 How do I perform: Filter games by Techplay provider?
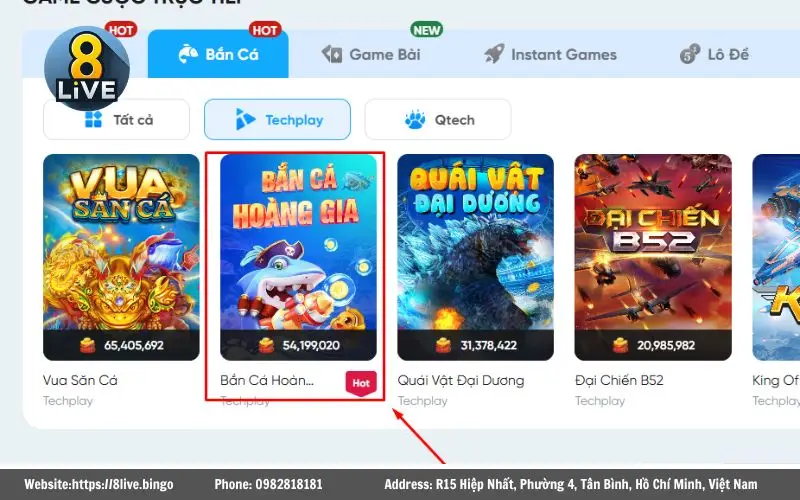278,119
